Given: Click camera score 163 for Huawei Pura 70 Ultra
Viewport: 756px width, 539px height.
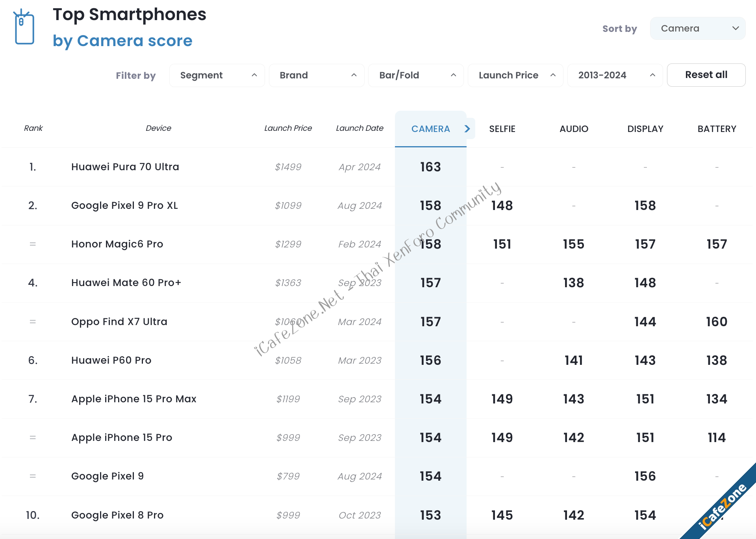Looking at the screenshot, I should 430,167.
